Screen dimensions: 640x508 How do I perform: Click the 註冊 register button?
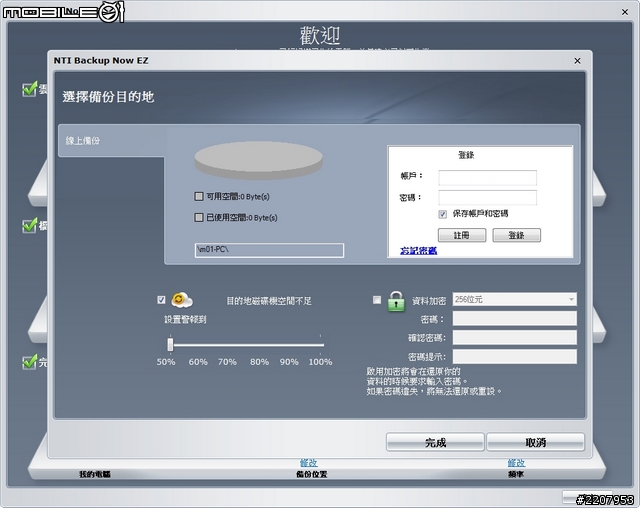click(462, 235)
